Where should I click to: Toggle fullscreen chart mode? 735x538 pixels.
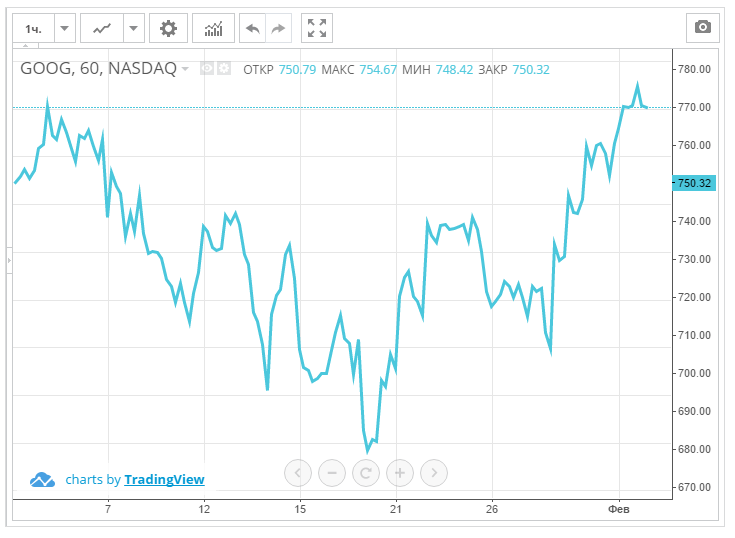tap(317, 28)
